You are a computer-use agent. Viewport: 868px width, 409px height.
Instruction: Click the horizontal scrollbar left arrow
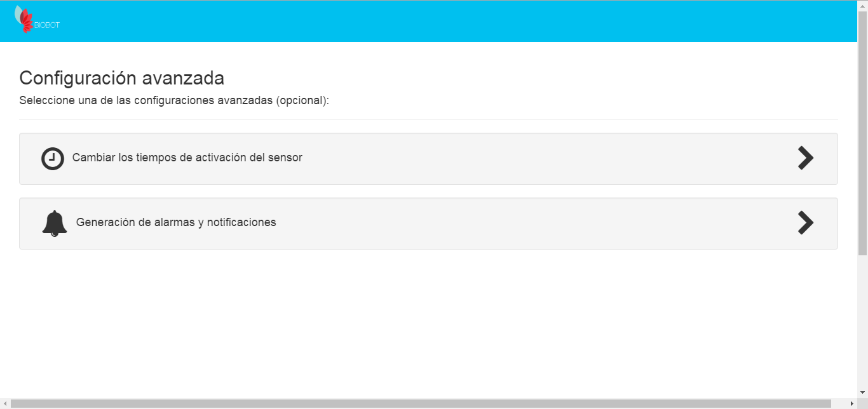click(x=5, y=404)
